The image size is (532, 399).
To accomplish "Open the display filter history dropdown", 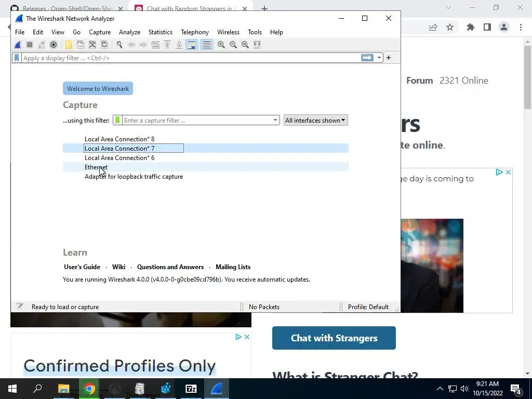I will pos(379,58).
